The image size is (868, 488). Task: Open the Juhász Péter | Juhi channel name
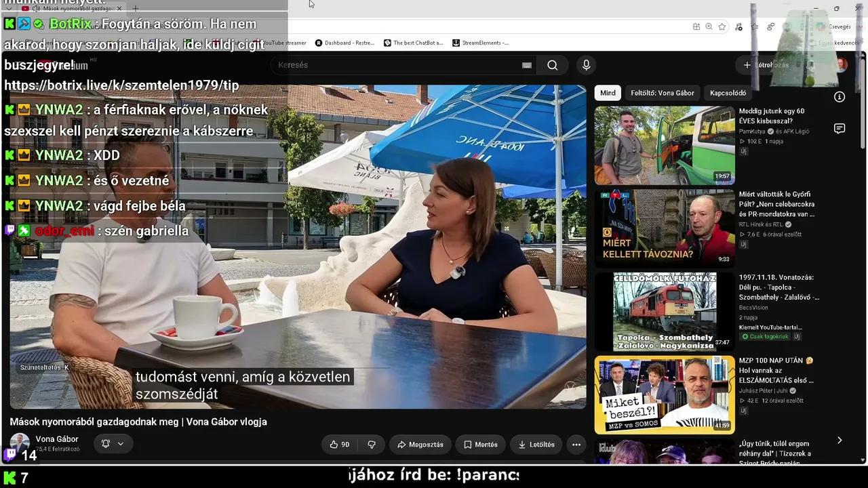[x=764, y=390]
